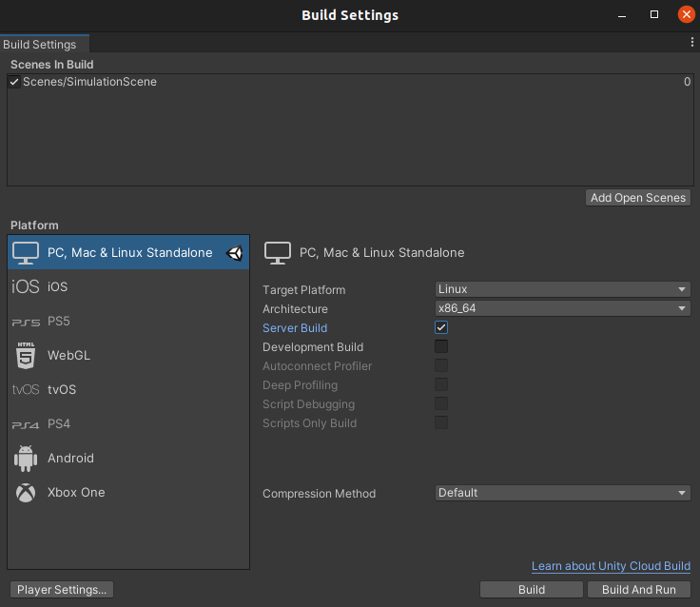Select the Xbox One platform icon
This screenshot has height=607, width=700.
click(26, 493)
